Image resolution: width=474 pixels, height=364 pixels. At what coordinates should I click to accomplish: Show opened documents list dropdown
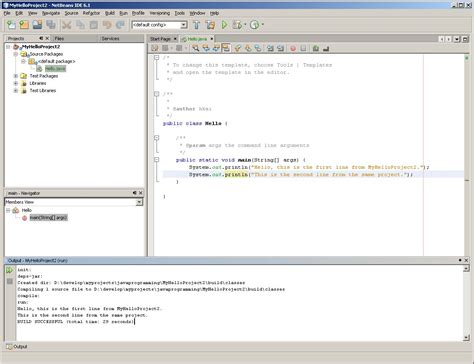point(457,39)
